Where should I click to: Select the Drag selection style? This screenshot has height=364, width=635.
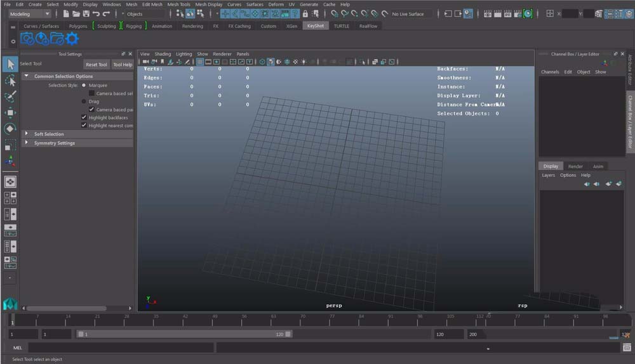pos(84,101)
